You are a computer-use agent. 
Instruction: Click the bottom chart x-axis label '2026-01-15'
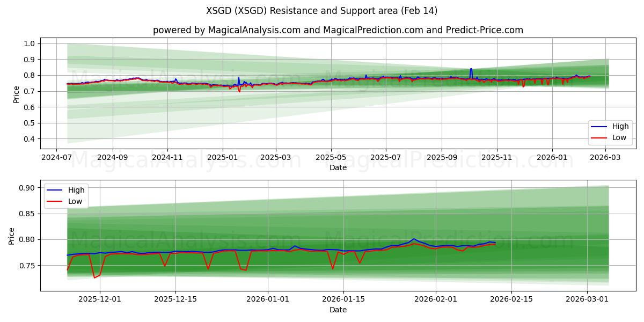click(x=343, y=299)
